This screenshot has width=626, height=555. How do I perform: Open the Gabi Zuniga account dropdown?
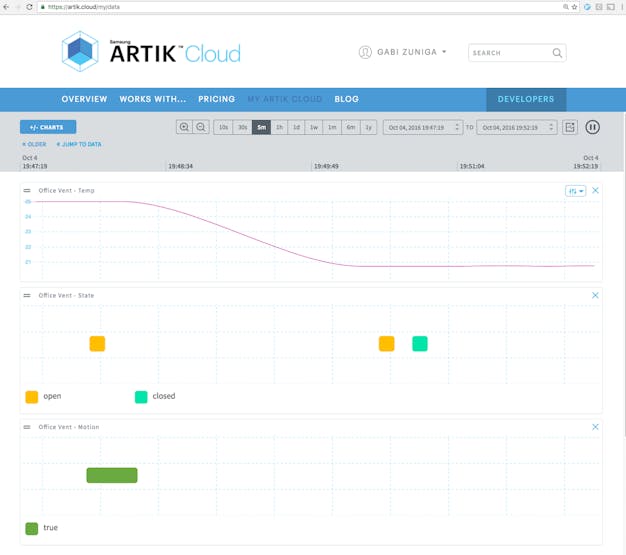(403, 52)
